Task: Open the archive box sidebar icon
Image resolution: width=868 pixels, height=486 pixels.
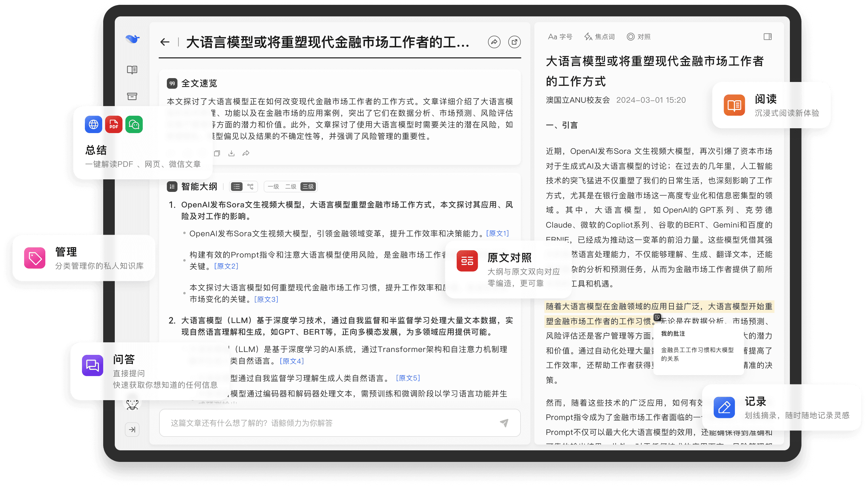Action: pos(132,96)
